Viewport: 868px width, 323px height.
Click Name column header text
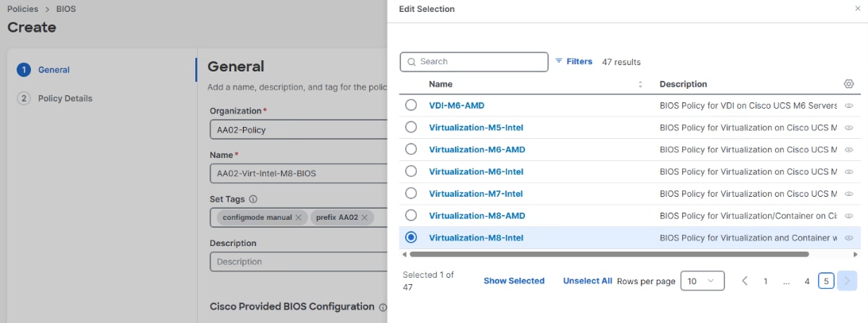click(x=441, y=84)
